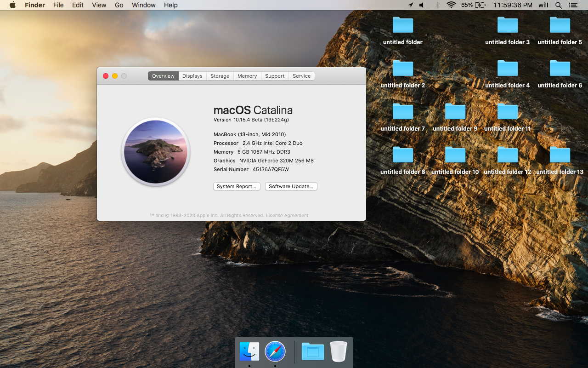This screenshot has height=368, width=588.
Task: Open the Window menu
Action: (x=144, y=5)
